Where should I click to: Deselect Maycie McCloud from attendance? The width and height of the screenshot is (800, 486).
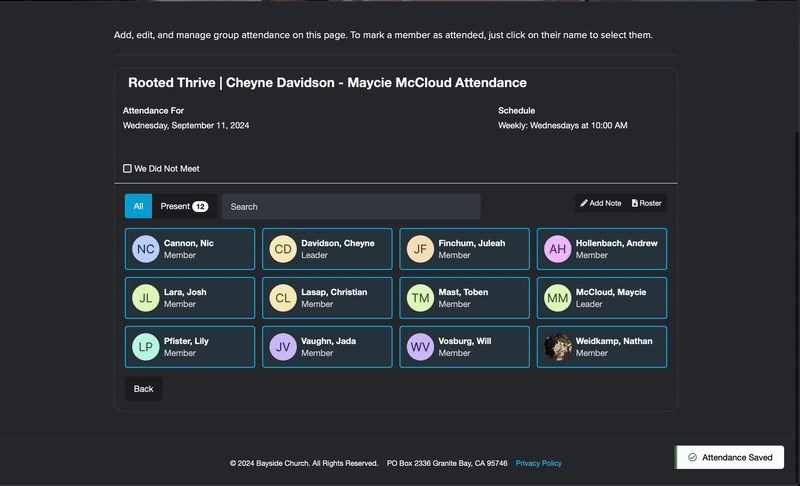click(602, 298)
